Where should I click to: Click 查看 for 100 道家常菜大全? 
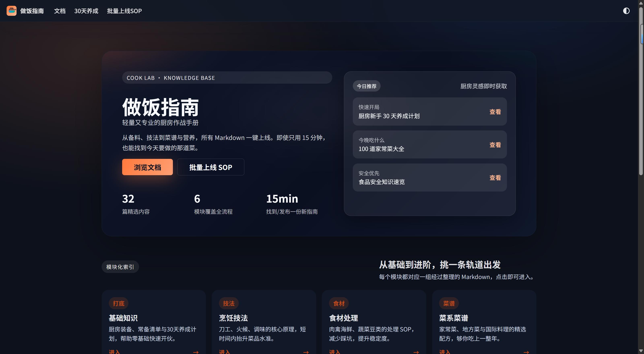(495, 145)
